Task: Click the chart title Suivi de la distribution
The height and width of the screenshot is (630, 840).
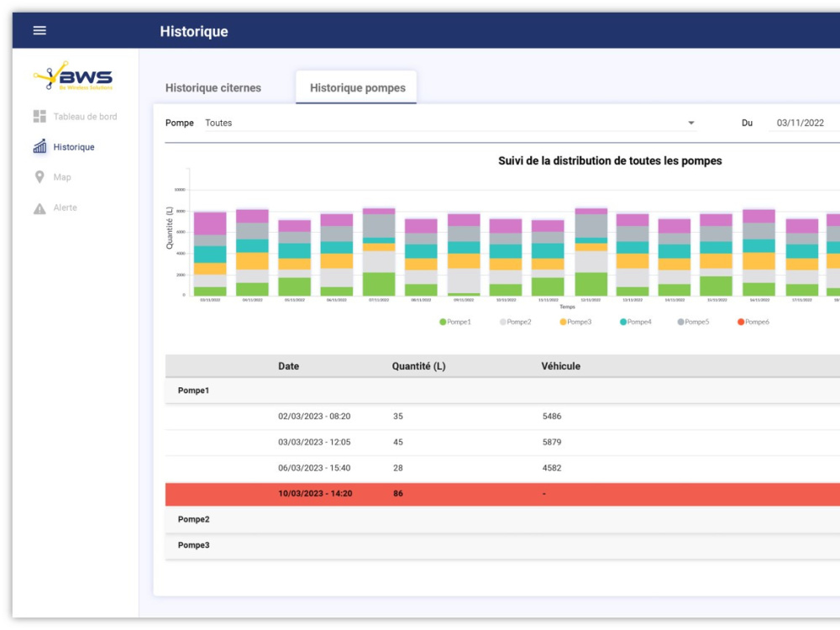Action: [610, 160]
